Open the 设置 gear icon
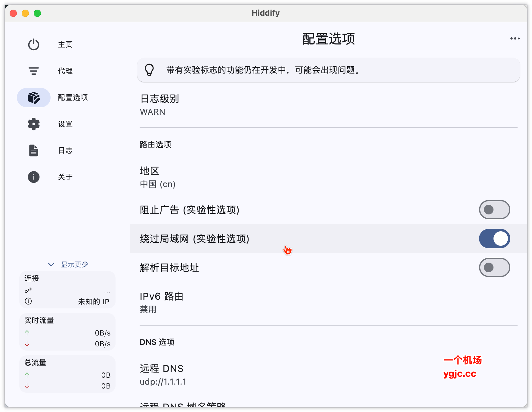Viewport: 532px width, 412px height. click(33, 124)
